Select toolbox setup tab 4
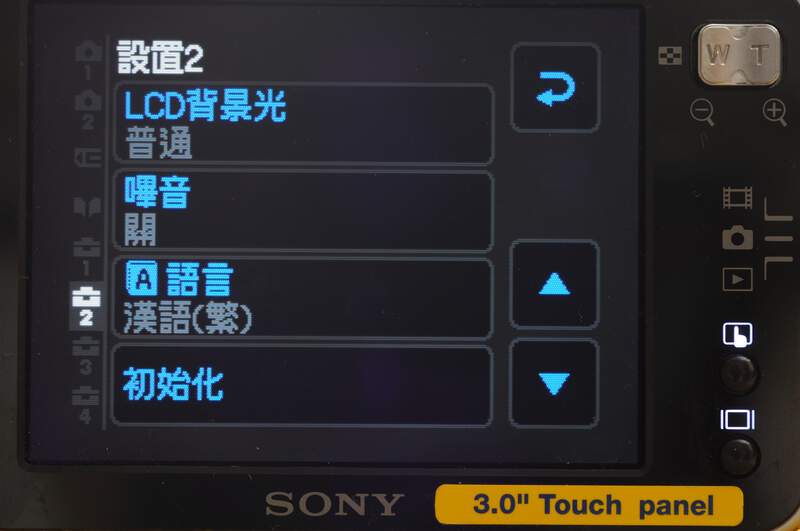Screen dimensions: 800x531 pyautogui.click(x=85, y=404)
